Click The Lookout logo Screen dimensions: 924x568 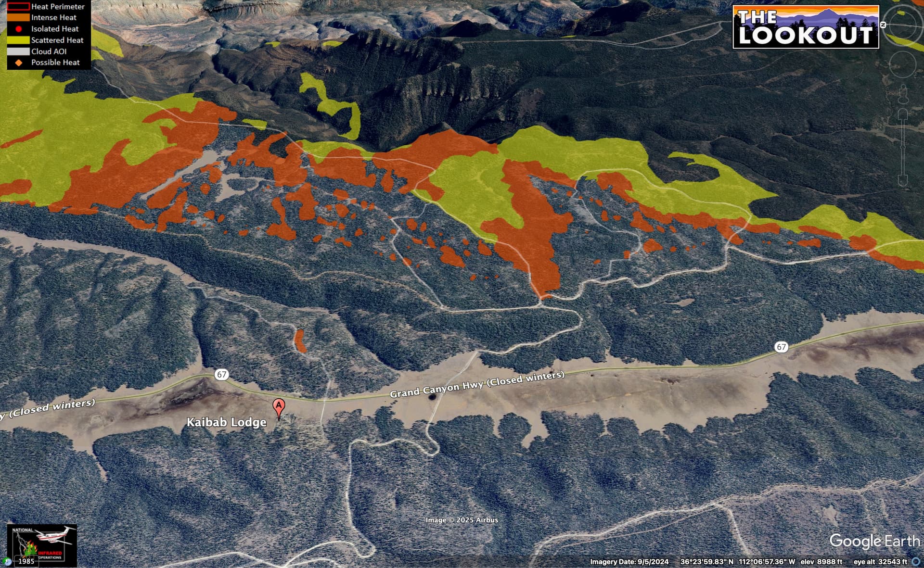806,27
